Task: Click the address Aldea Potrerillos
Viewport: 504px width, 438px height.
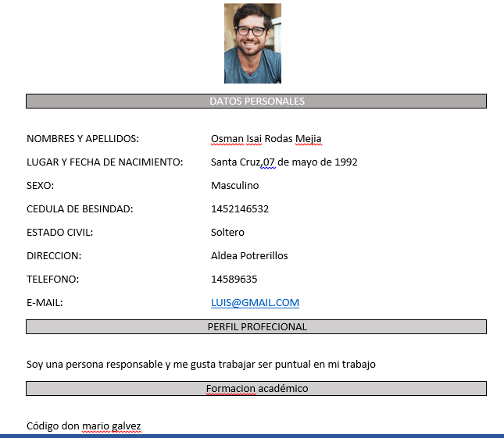Action: coord(249,256)
